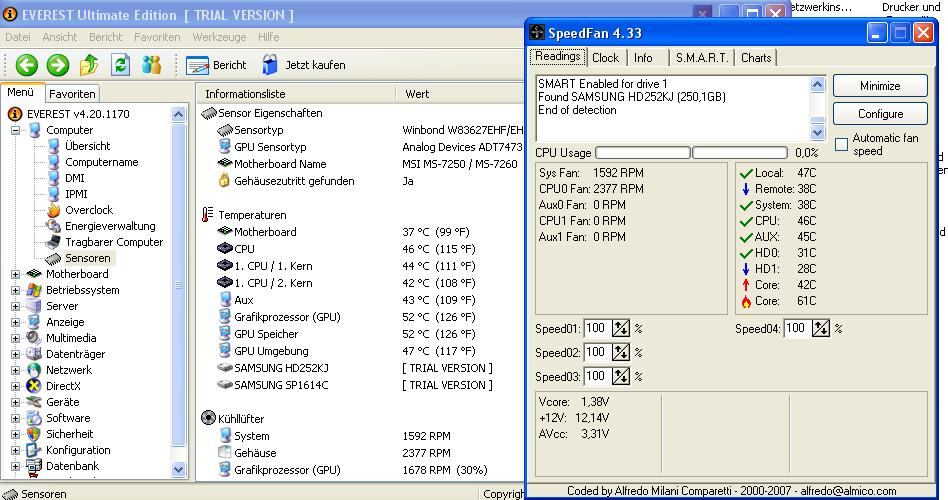Enable Automatic fan speed checkbox
The width and height of the screenshot is (948, 500).
[841, 144]
